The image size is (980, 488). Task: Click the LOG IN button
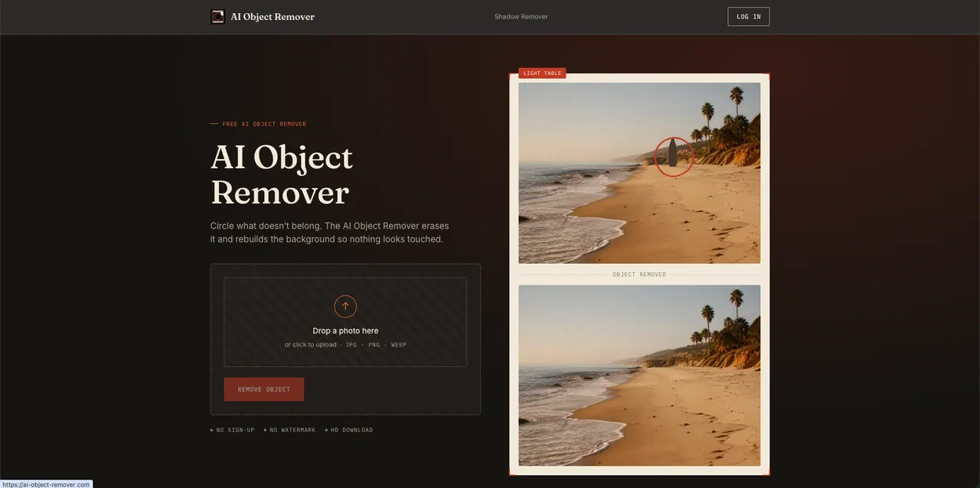748,17
